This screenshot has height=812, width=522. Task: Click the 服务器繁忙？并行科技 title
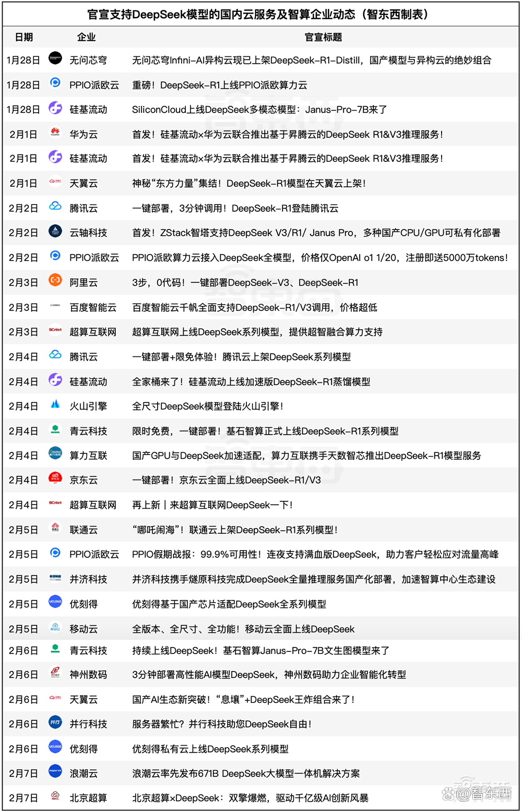[x=222, y=724]
